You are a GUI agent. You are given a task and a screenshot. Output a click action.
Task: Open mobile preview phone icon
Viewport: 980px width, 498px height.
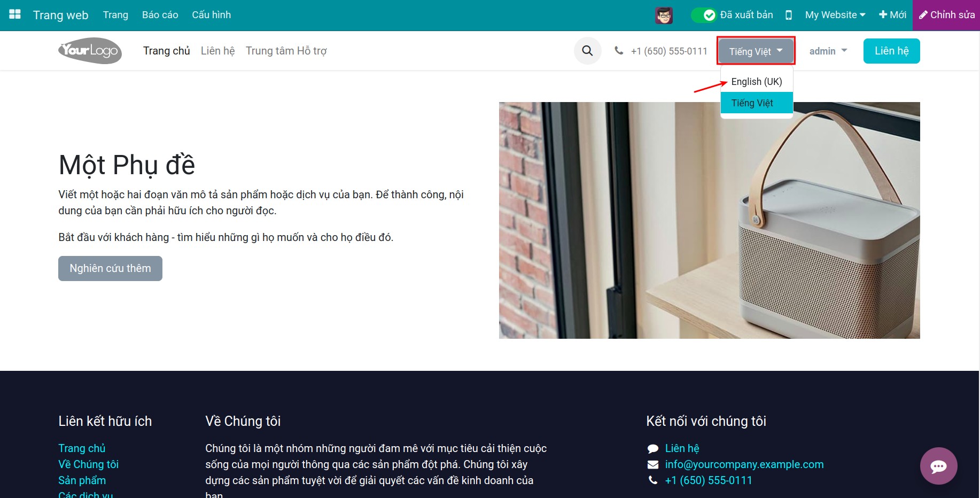tap(789, 15)
